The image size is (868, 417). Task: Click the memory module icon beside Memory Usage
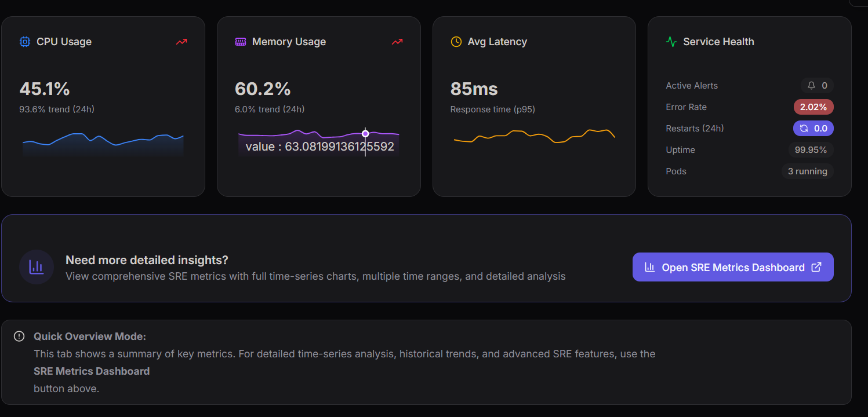[x=240, y=41]
